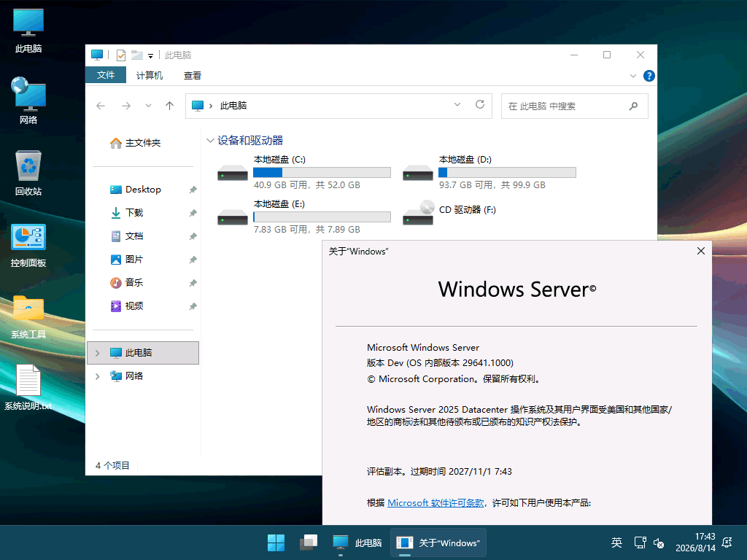Unpin 文档 via its pin icon
Image resolution: width=747 pixels, height=560 pixels.
click(x=193, y=236)
